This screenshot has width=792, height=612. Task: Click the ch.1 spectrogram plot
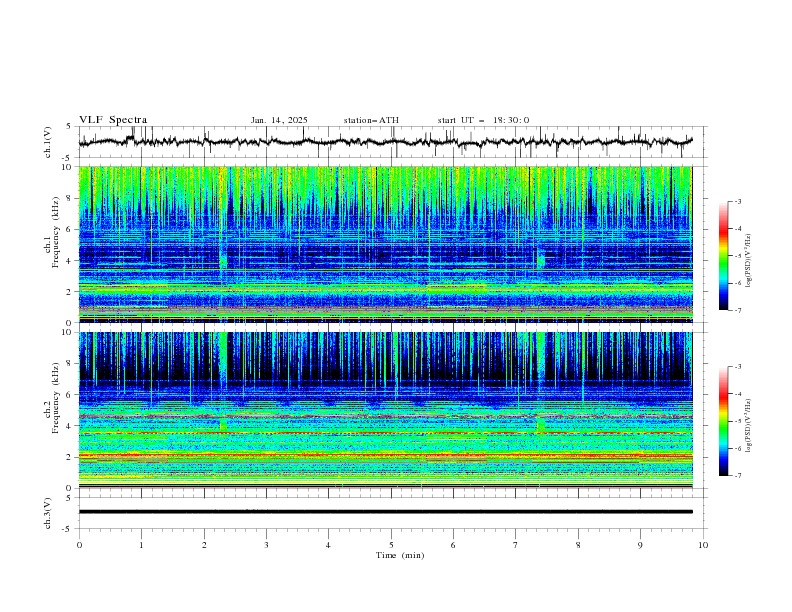385,244
